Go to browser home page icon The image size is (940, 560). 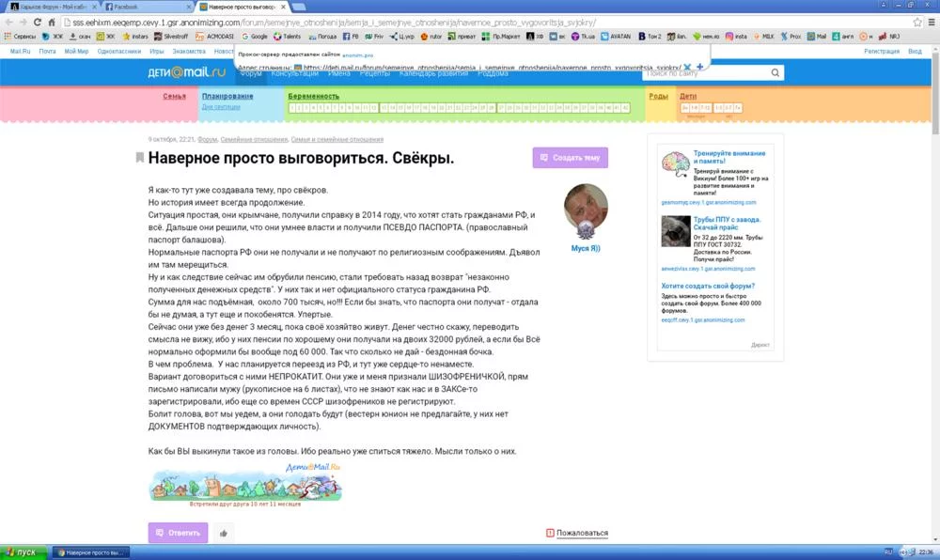point(52,23)
